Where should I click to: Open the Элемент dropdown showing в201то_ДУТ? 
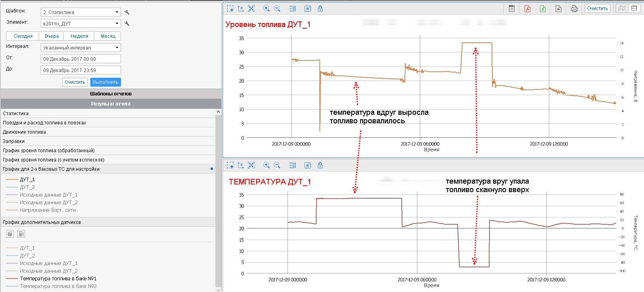pos(81,24)
